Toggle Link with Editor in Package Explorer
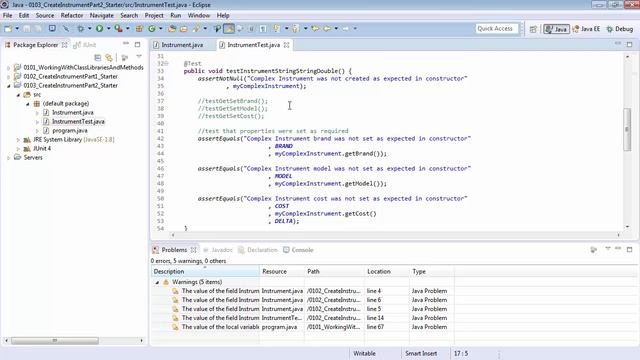 tap(109, 58)
